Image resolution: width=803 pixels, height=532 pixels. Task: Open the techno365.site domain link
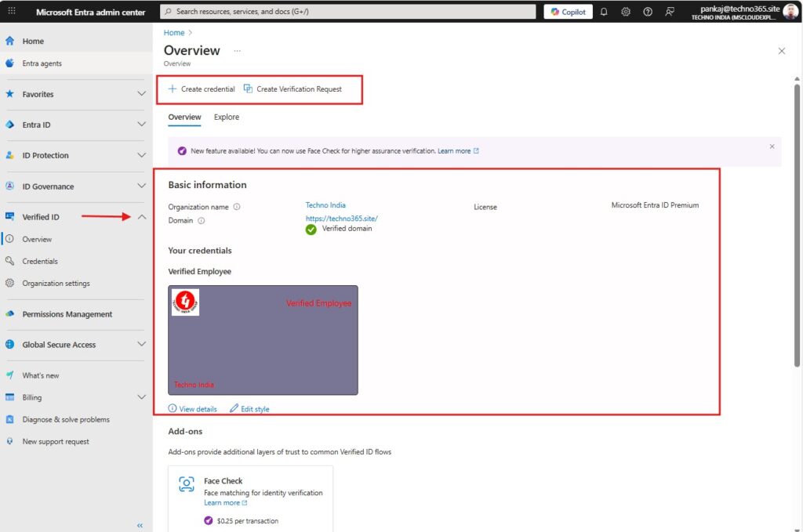pyautogui.click(x=342, y=219)
